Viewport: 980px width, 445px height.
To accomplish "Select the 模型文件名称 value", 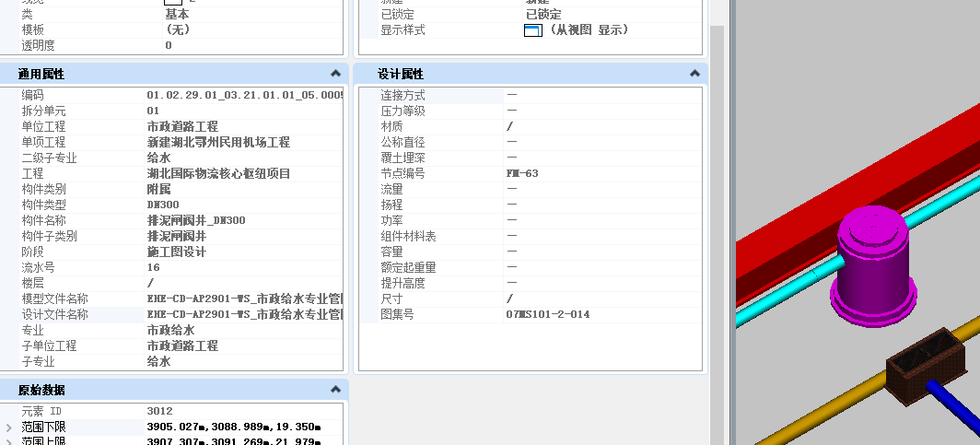I will coord(244,299).
